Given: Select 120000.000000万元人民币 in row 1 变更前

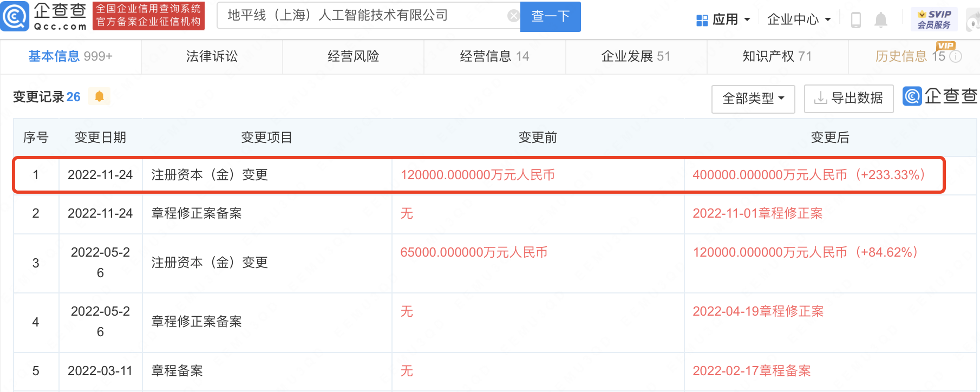Looking at the screenshot, I should 478,175.
